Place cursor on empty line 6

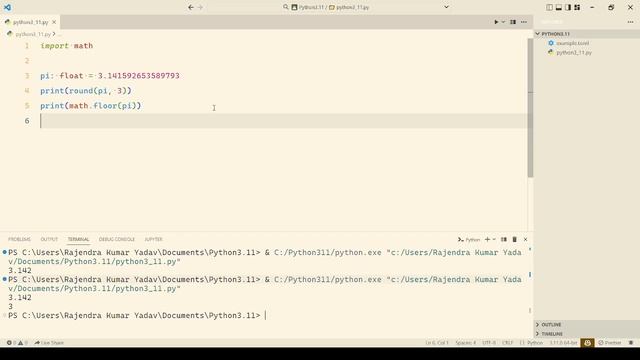point(284,121)
